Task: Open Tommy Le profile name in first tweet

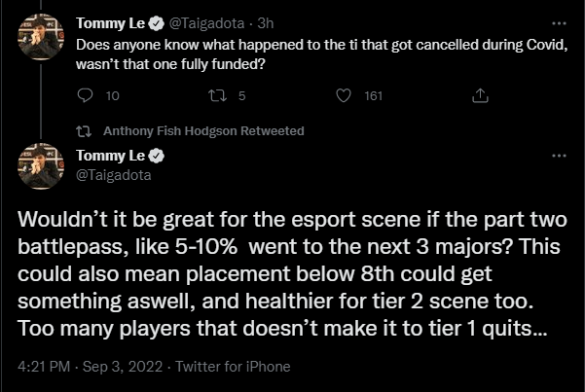Action: [x=109, y=22]
